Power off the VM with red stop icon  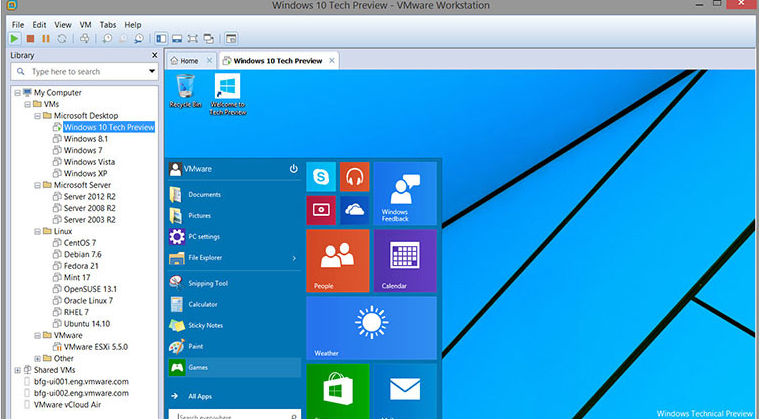(x=30, y=39)
